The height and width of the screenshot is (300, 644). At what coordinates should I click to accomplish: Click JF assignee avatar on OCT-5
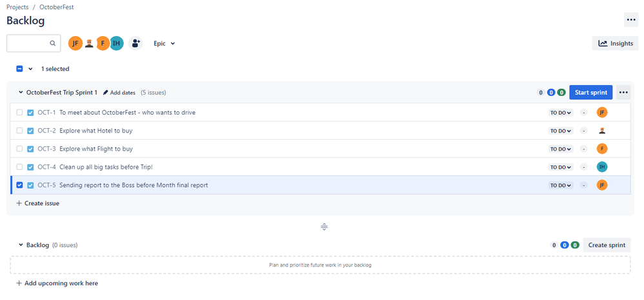pos(602,185)
